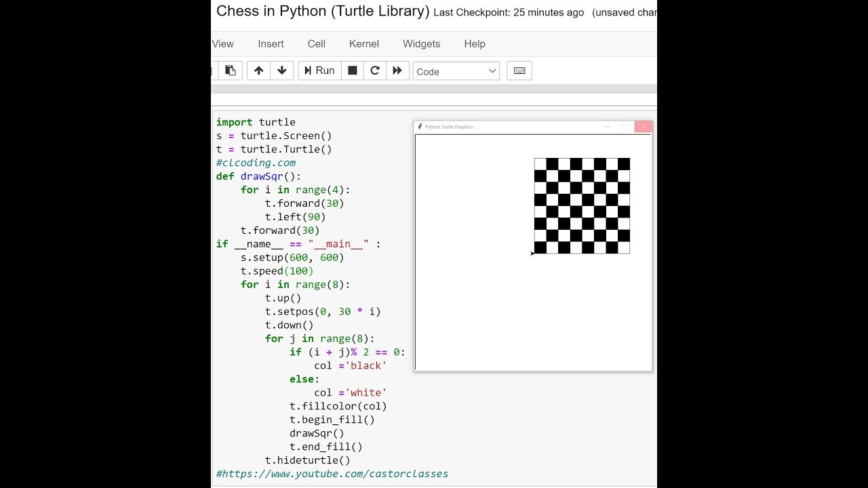Click the 't.end_fill()' line
Screen dimensions: 868x488
tap(325, 447)
